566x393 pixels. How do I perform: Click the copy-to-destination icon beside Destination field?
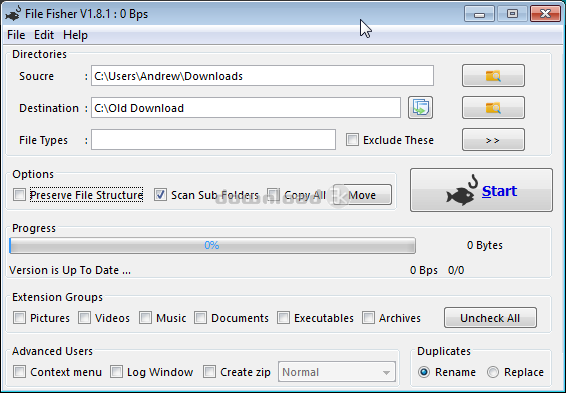[x=421, y=108]
